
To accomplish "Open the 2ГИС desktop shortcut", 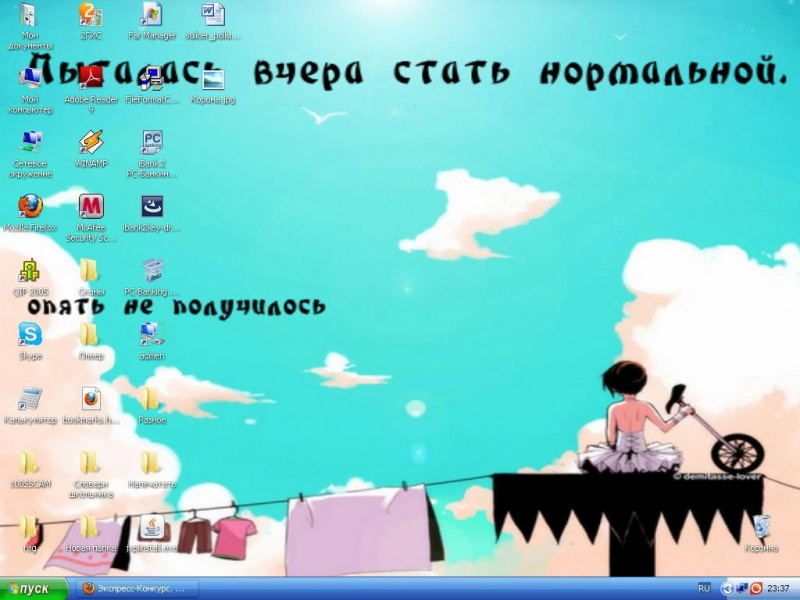I will pos(90,14).
